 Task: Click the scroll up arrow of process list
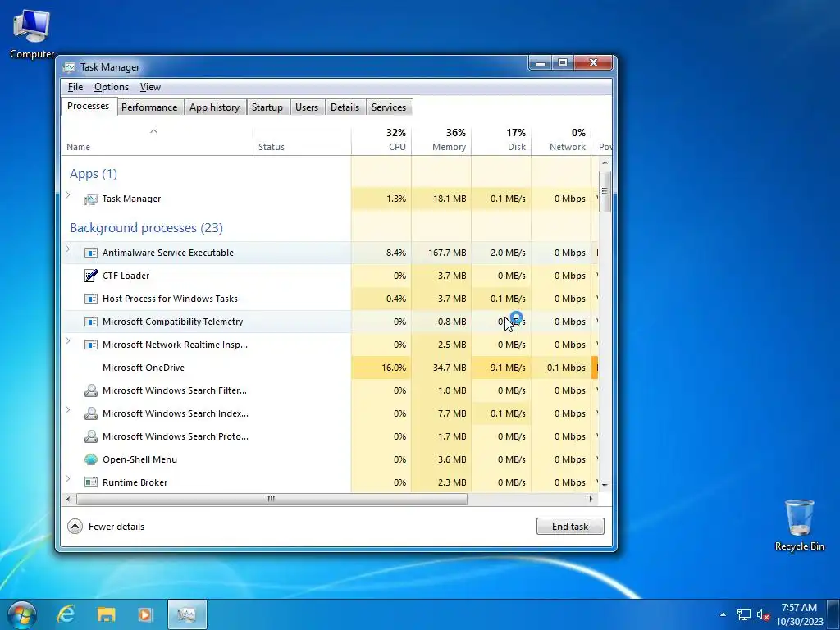click(605, 162)
